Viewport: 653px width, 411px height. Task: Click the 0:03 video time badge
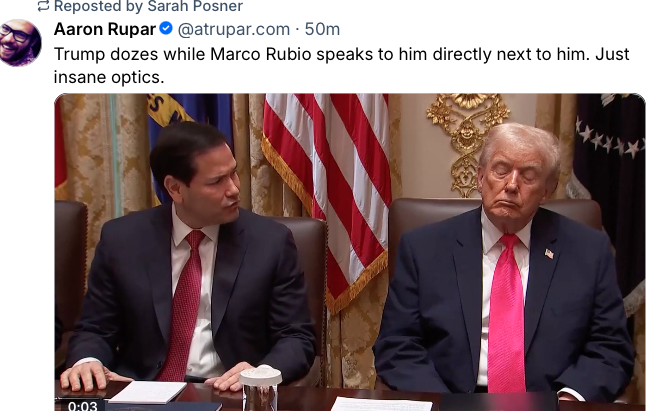click(82, 406)
